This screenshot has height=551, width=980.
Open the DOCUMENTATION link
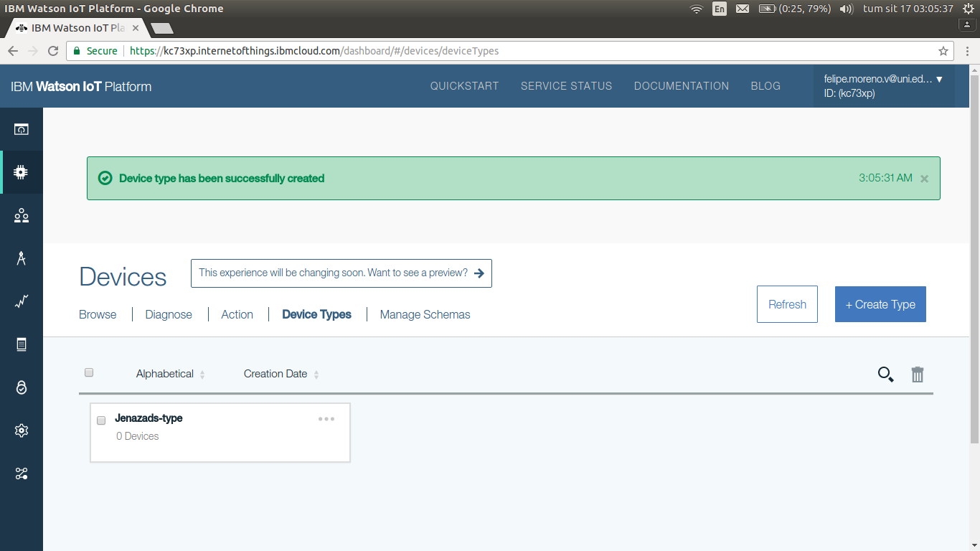click(x=682, y=86)
